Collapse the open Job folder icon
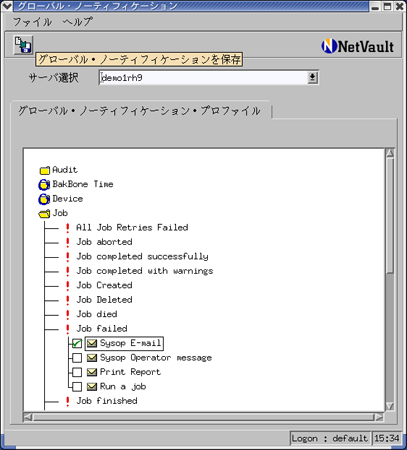 tap(45, 213)
